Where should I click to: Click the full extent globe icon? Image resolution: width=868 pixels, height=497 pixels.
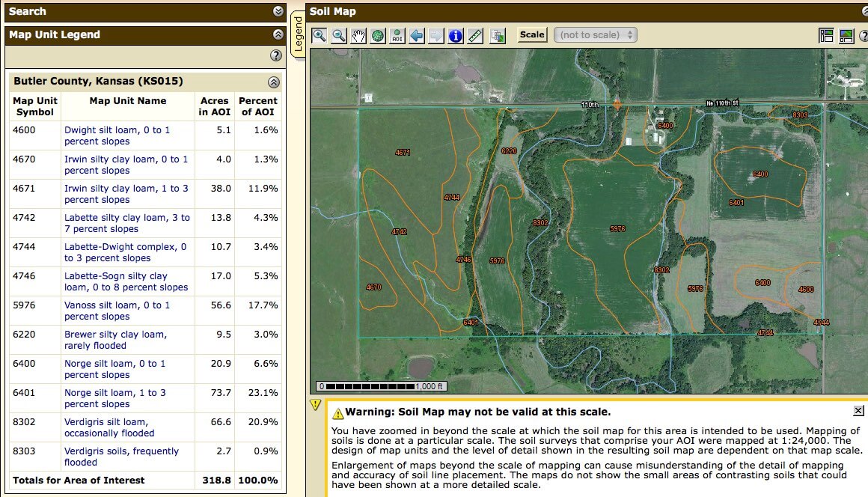tap(378, 35)
